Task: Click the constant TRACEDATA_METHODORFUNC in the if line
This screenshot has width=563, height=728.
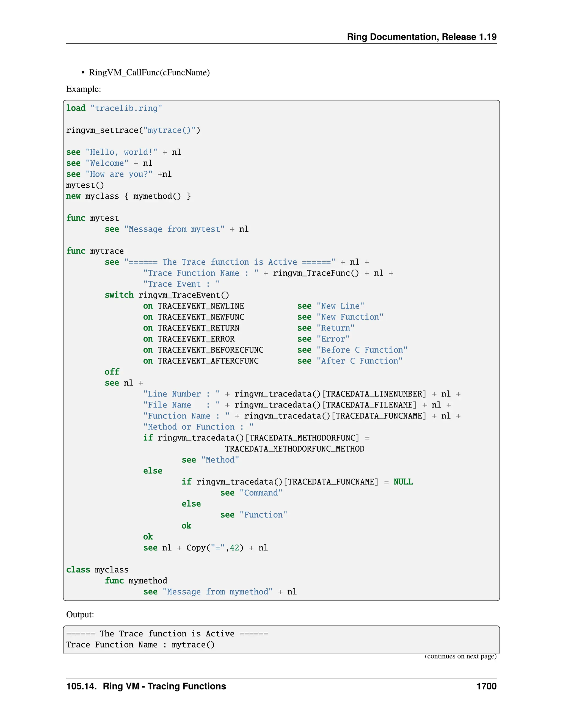Action: 302,438
